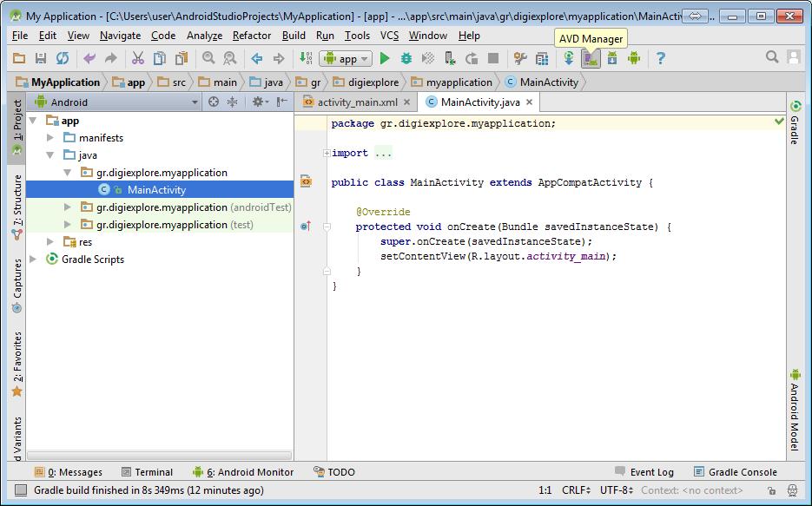Viewport: 812px width, 506px height.
Task: Open Project Structure icon
Action: pyautogui.click(x=542, y=58)
